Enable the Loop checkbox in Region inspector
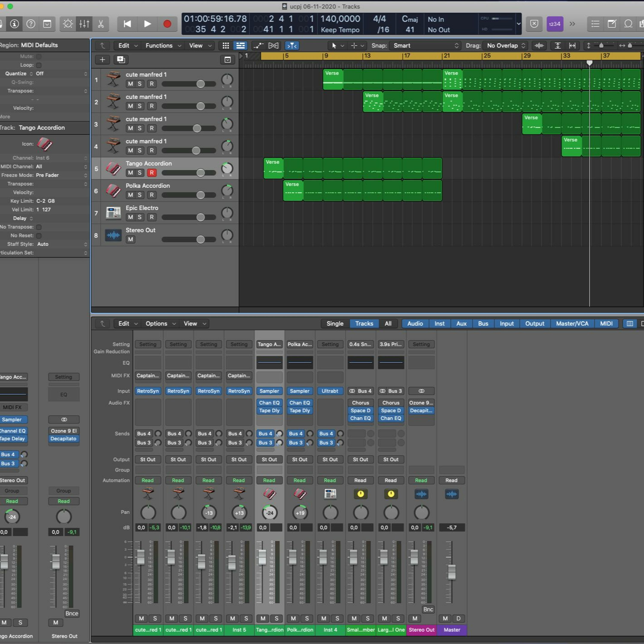The image size is (644, 644). 39,65
